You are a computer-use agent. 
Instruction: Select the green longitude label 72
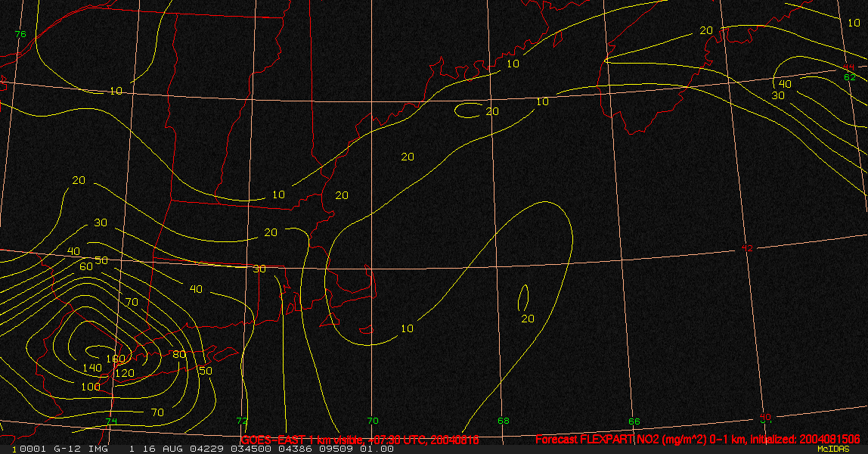pos(242,421)
